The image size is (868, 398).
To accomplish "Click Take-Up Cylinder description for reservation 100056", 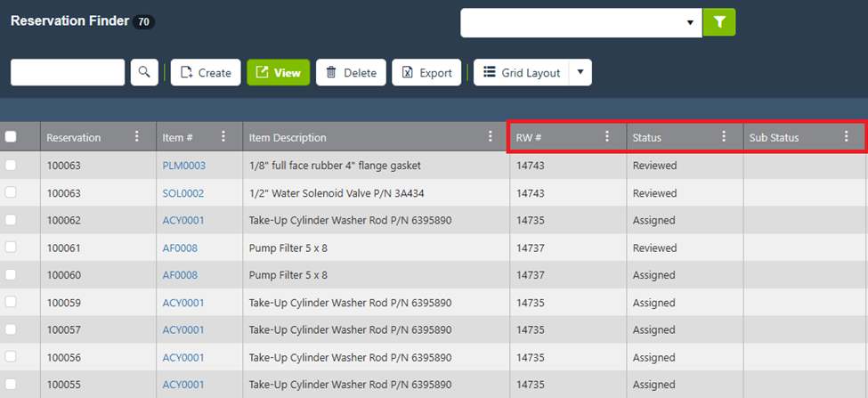I will point(351,358).
